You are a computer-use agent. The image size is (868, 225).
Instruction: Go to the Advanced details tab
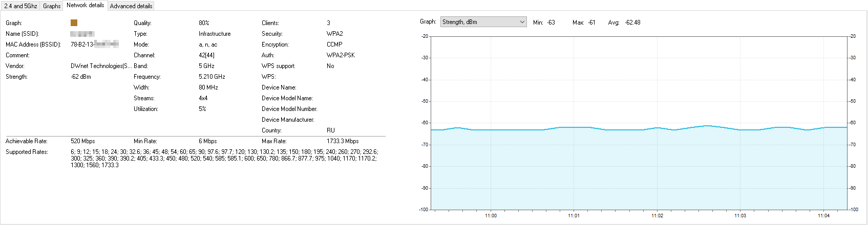[x=131, y=6]
